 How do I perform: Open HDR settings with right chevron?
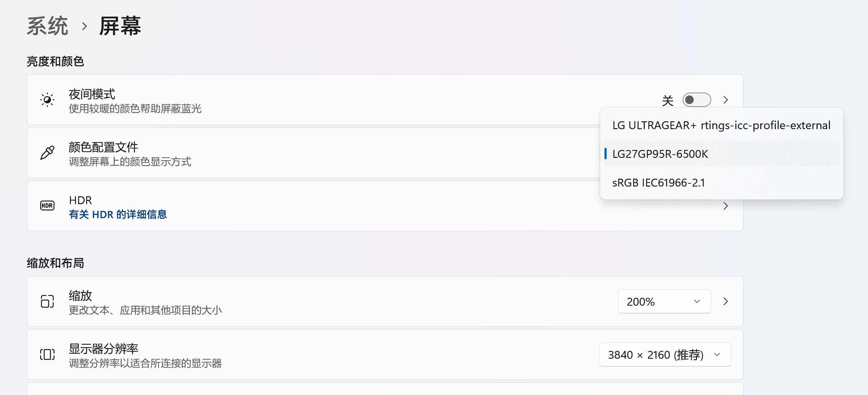point(726,206)
